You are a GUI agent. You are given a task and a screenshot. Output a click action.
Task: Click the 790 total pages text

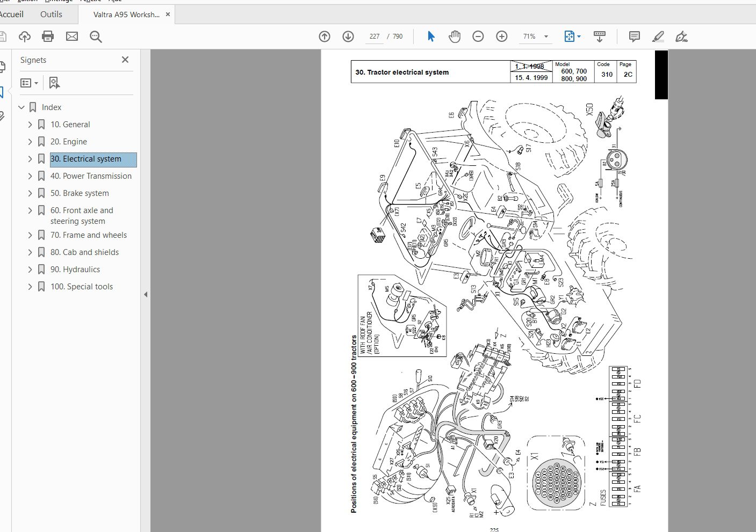[x=398, y=37]
